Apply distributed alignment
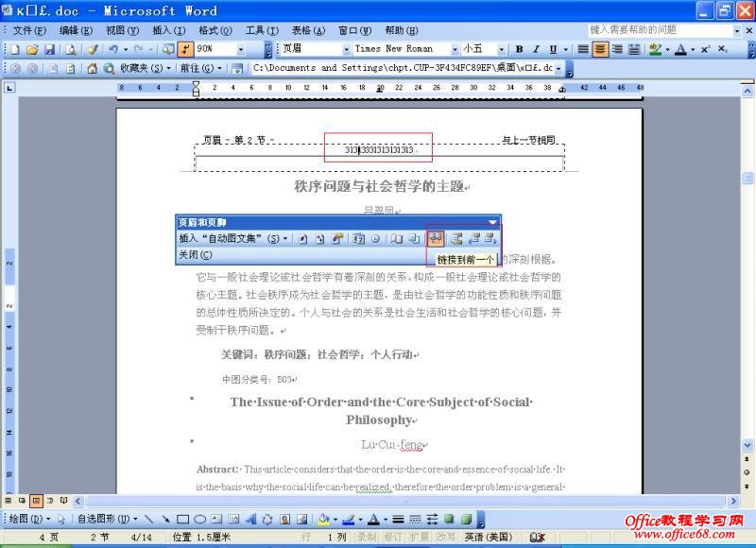 pyautogui.click(x=634, y=49)
